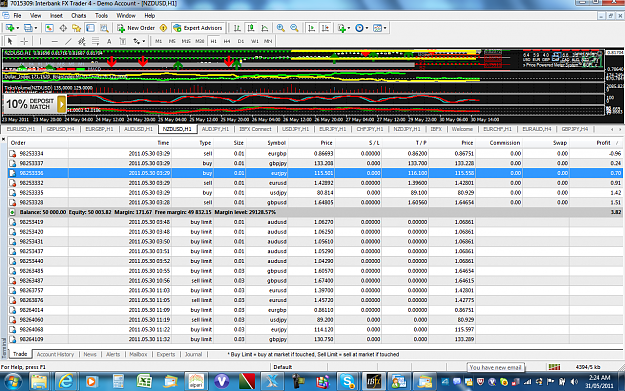Image resolution: width=625 pixels, height=391 pixels.
Task: Click the 10% Deposit Match arrow button
Action: point(61,104)
